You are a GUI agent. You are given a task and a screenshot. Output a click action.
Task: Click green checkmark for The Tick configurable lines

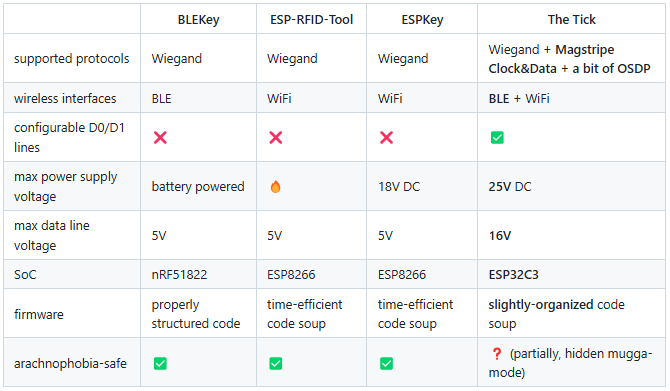click(497, 138)
